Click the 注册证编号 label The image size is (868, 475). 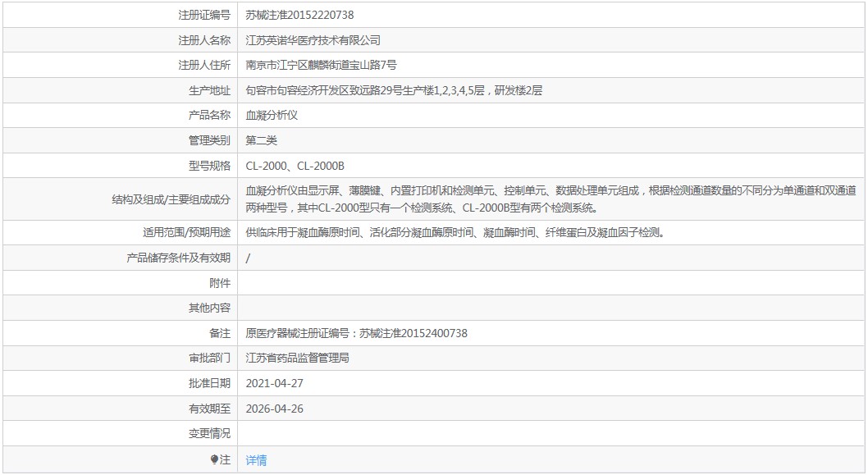[204, 15]
